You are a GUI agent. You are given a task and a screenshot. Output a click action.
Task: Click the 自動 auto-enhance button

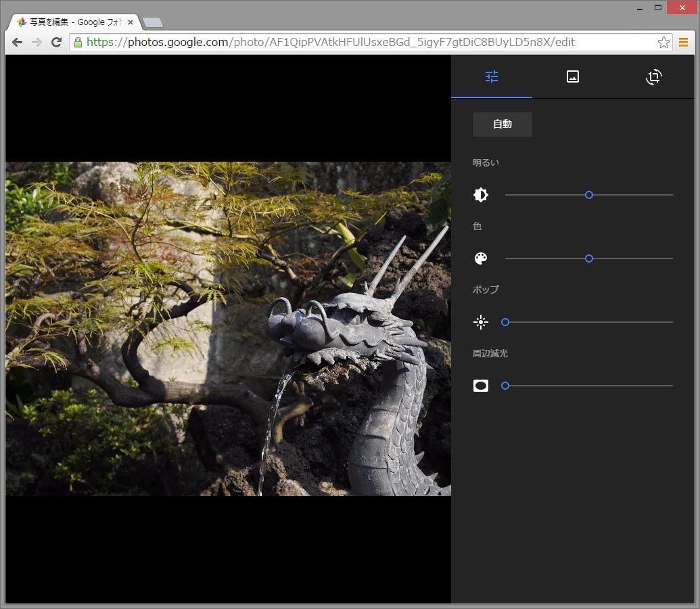(503, 125)
